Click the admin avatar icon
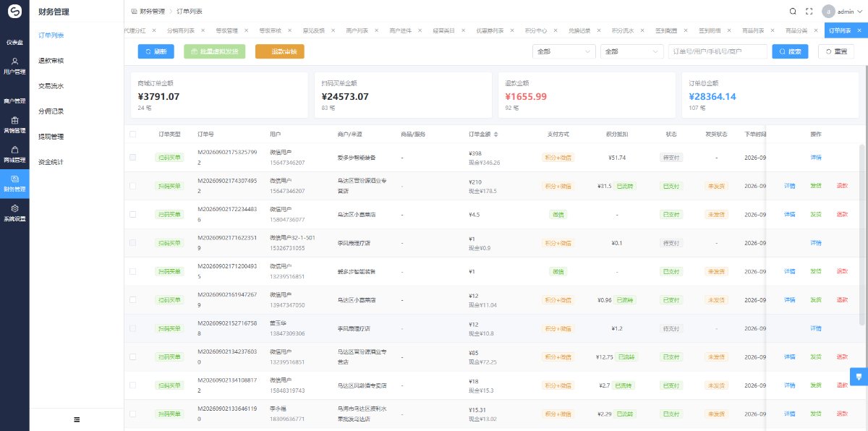Image resolution: width=868 pixels, height=431 pixels. coord(828,12)
